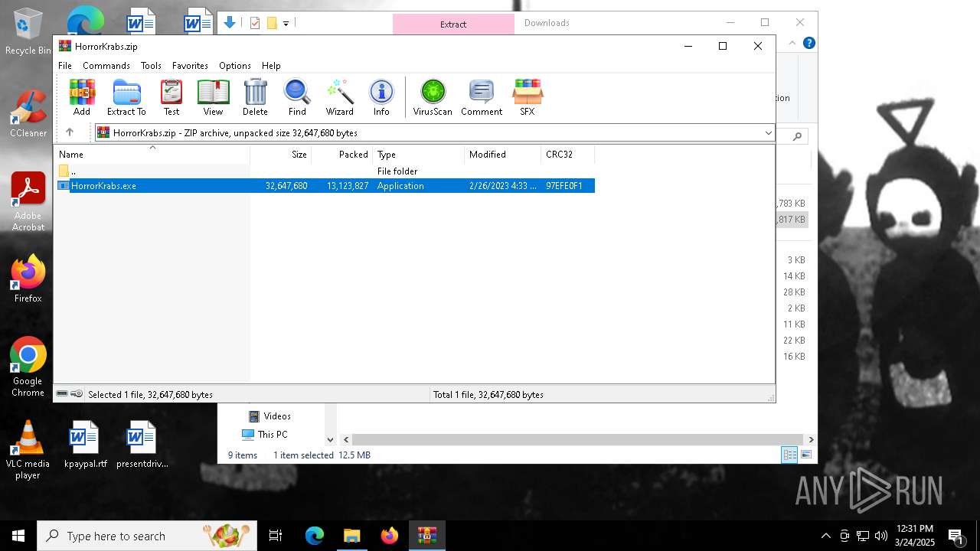Open the Options menu
The height and width of the screenshot is (551, 980).
[x=235, y=66]
